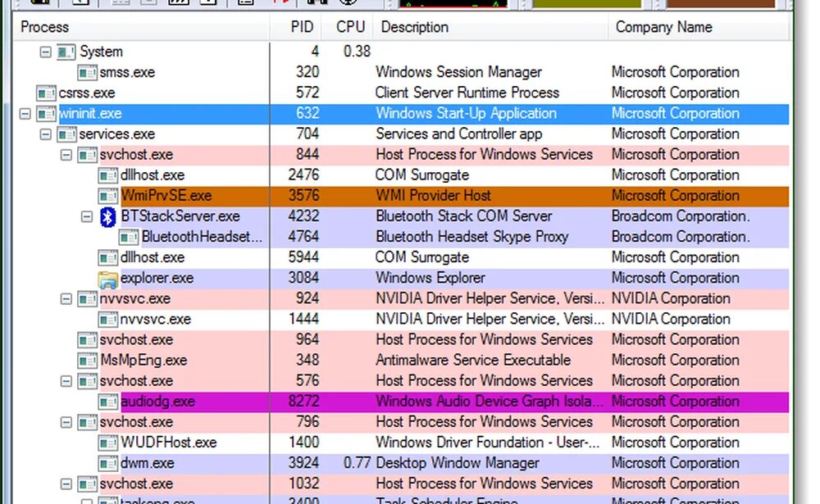Collapse svchost.exe with PID 796
This screenshot has width=820, height=504.
tap(66, 422)
